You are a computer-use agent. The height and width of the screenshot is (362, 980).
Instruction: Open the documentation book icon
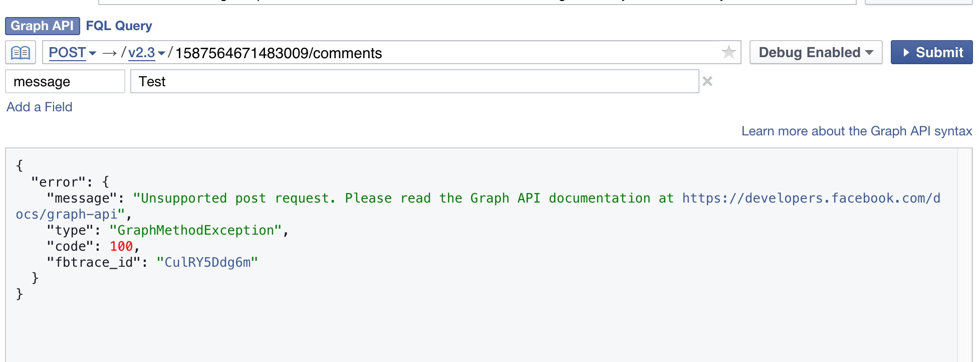pyautogui.click(x=21, y=53)
